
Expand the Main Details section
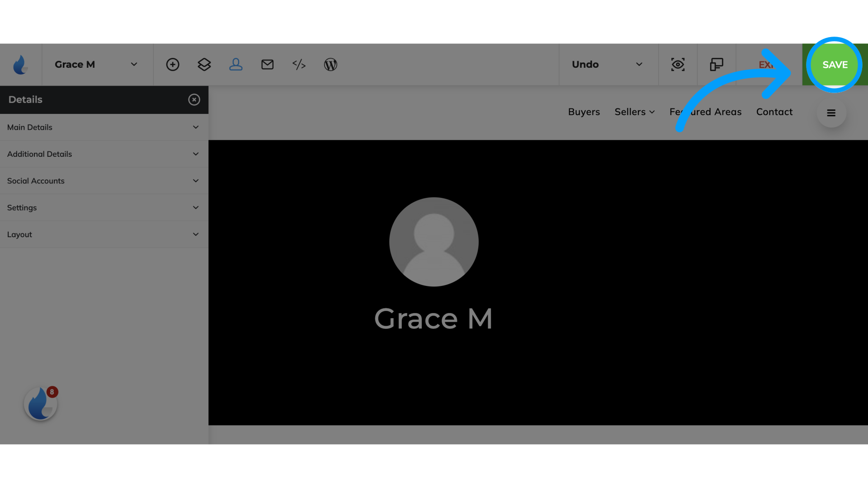pyautogui.click(x=104, y=127)
